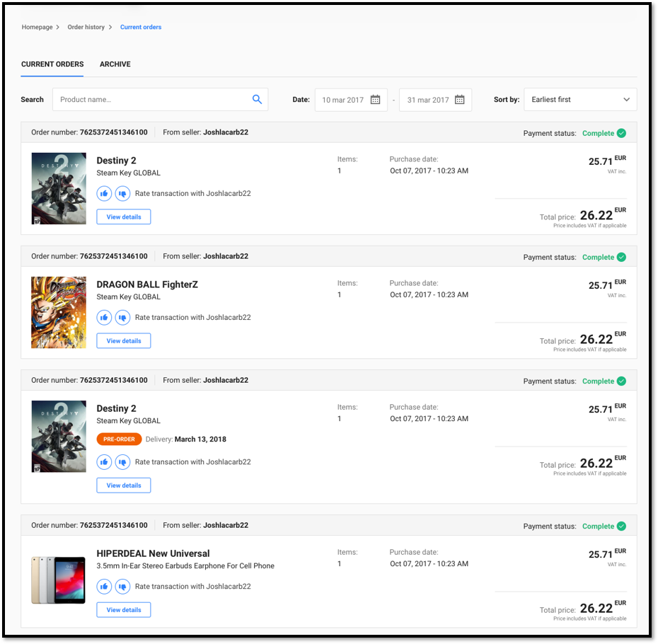658x644 pixels.
Task: Click the PRE-ORDER badge on Destiny 2
Action: pos(119,439)
